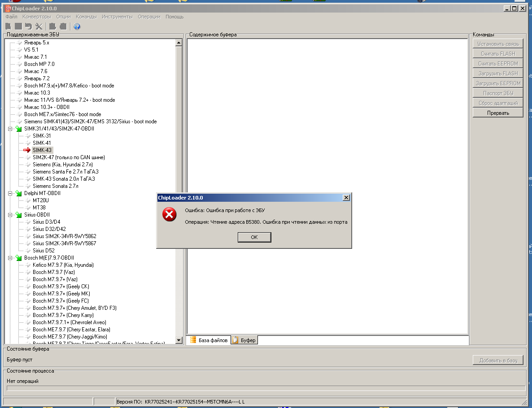Select Bosch MP 7.0 in the ECU list
The image size is (532, 408).
[x=39, y=64]
